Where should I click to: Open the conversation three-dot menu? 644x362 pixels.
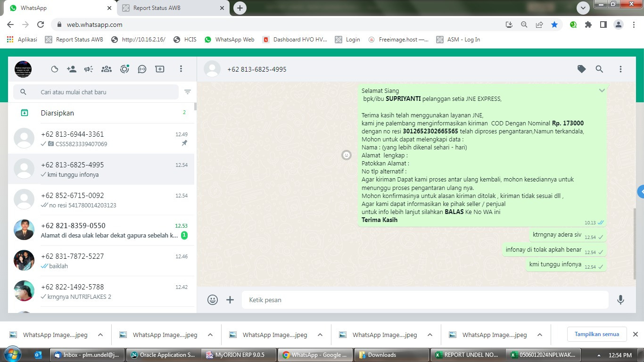[x=620, y=69]
